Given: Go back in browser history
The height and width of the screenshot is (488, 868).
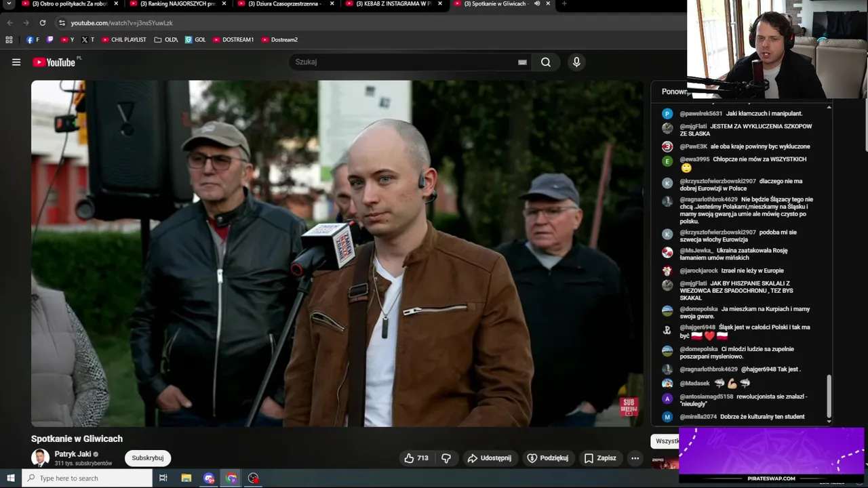Looking at the screenshot, I should [9, 22].
